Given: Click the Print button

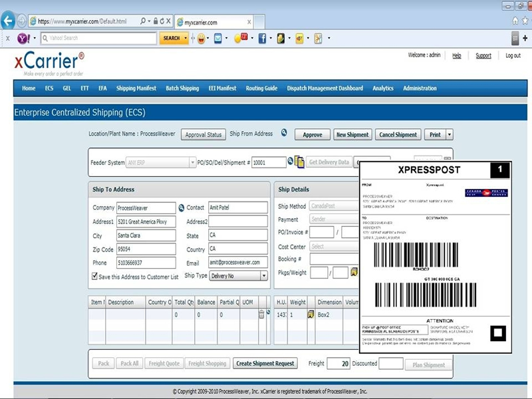Looking at the screenshot, I should [x=435, y=135].
